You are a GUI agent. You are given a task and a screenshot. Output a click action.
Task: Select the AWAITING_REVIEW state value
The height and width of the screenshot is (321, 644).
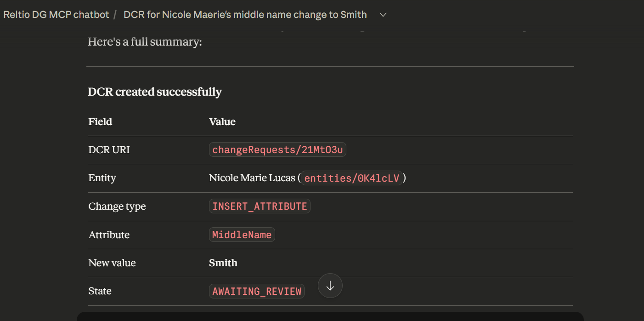(x=257, y=291)
